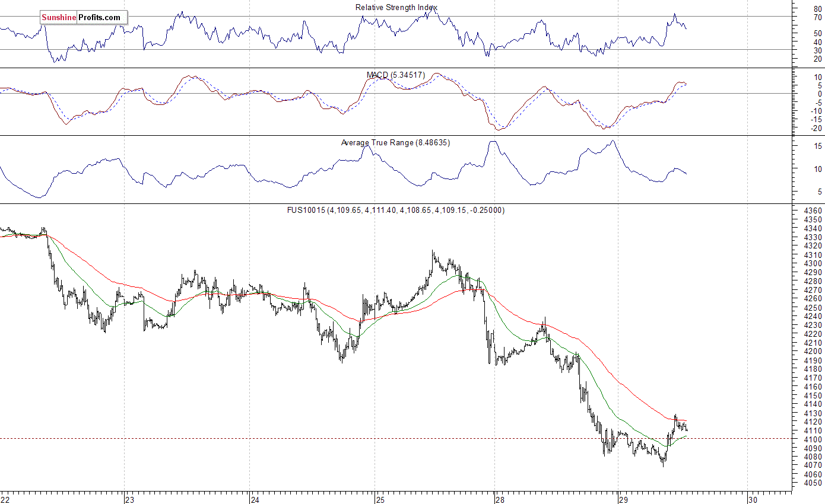Click the 4300 price axis label
Screen dimensions: 825x504
coord(812,263)
